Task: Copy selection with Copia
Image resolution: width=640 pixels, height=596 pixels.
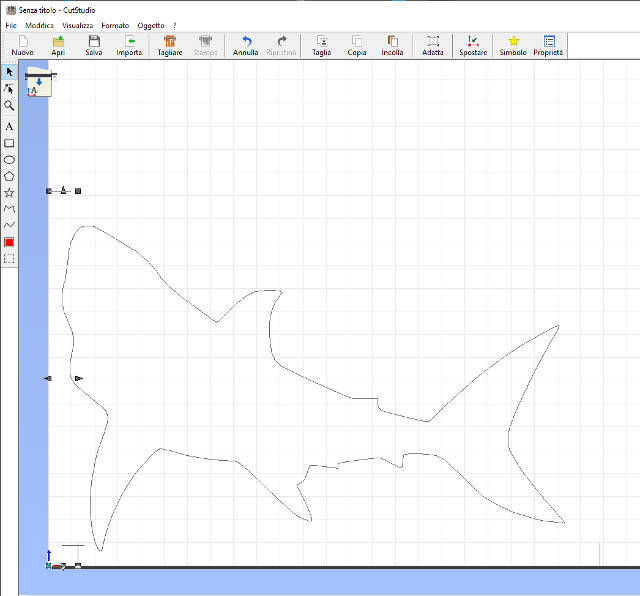Action: [357, 45]
